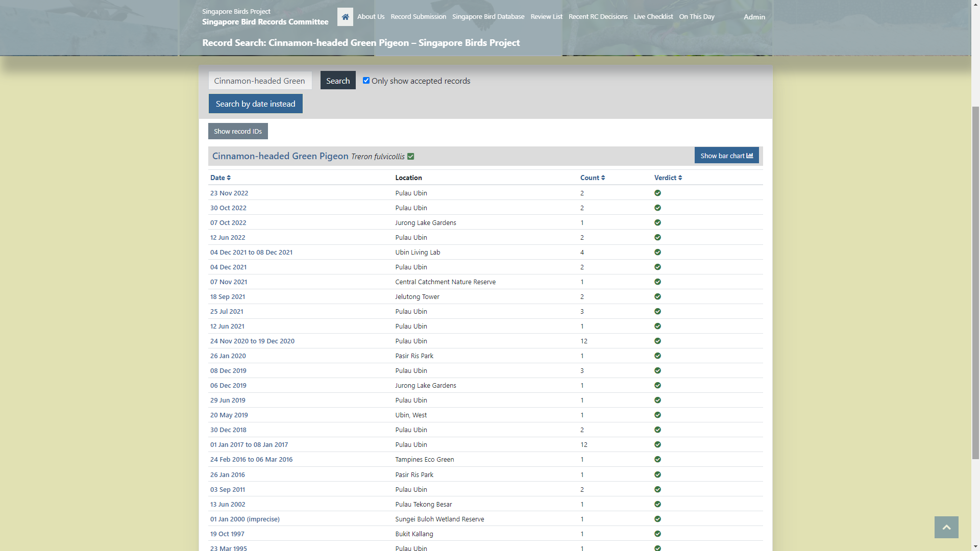This screenshot has width=980, height=551.
Task: Uncheck Only show accepted records
Action: pyautogui.click(x=366, y=81)
